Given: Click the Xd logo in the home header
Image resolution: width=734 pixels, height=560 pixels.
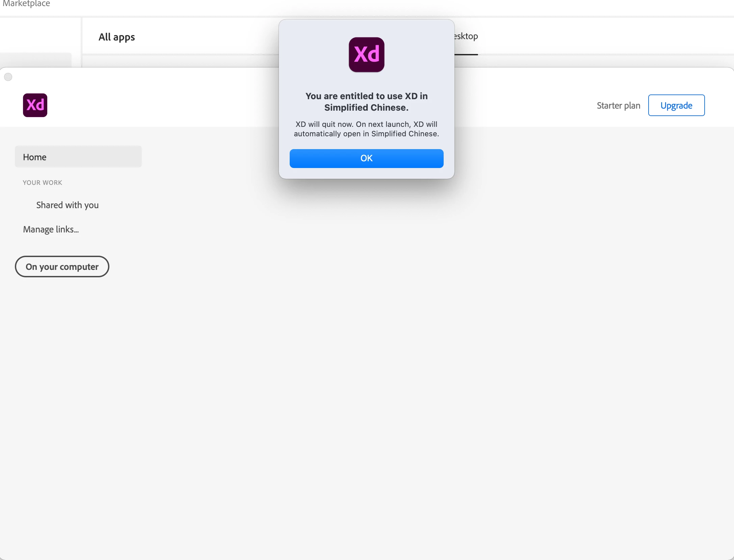Looking at the screenshot, I should [35, 105].
